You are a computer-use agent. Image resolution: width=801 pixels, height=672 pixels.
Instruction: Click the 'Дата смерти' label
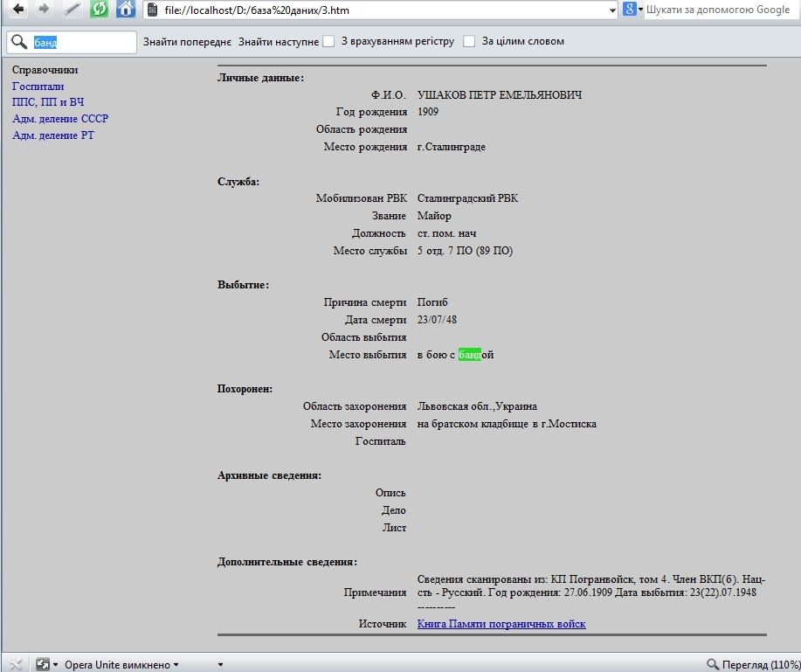point(376,319)
